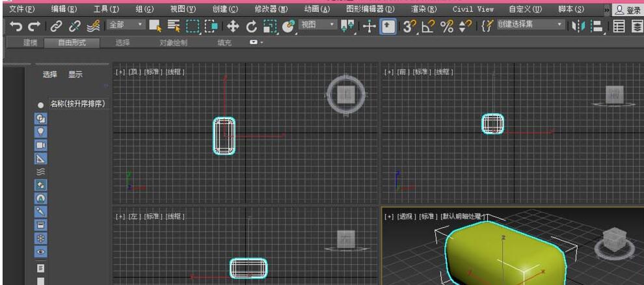Toggle display of helpers in scene explorer
Image resolution: width=644 pixels, height=285 pixels.
[41, 159]
